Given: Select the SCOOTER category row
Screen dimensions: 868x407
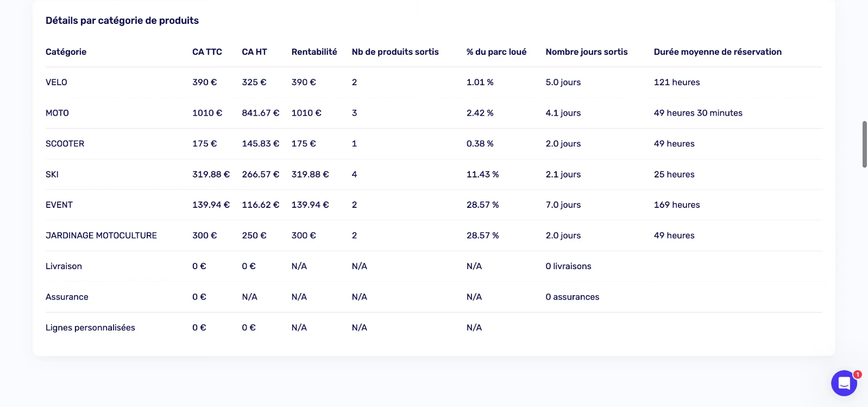Looking at the screenshot, I should click(434, 144).
